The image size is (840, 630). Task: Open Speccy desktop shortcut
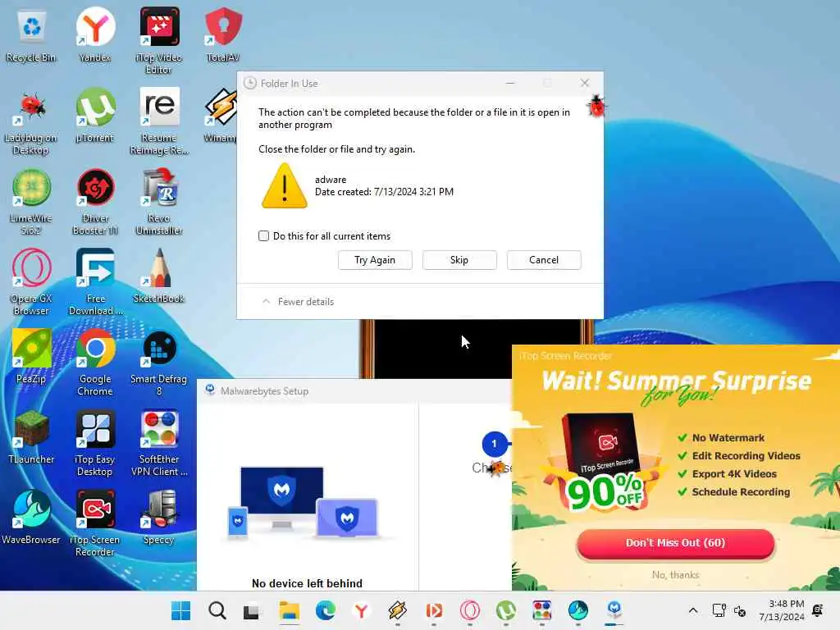159,518
